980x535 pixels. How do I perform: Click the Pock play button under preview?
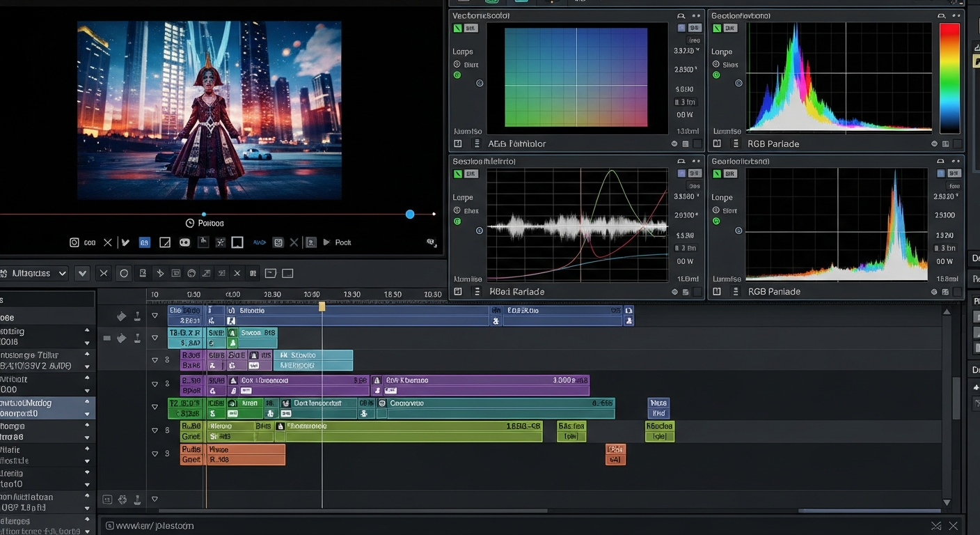[326, 242]
